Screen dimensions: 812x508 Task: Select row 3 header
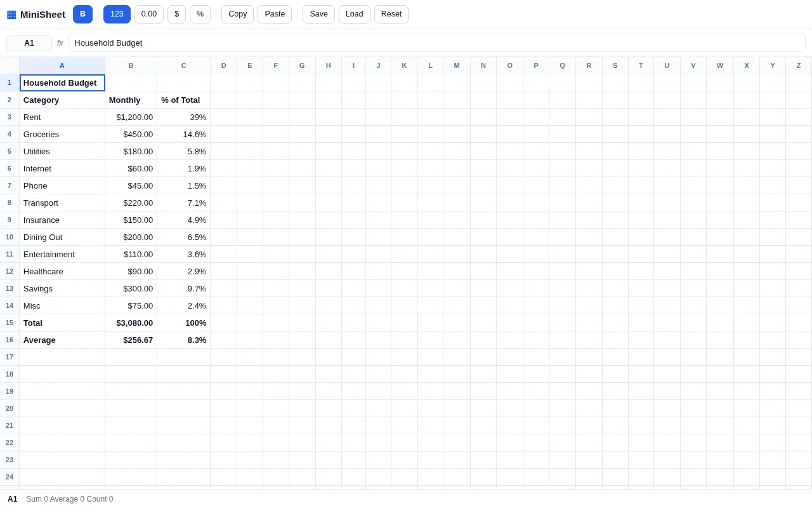coord(10,117)
